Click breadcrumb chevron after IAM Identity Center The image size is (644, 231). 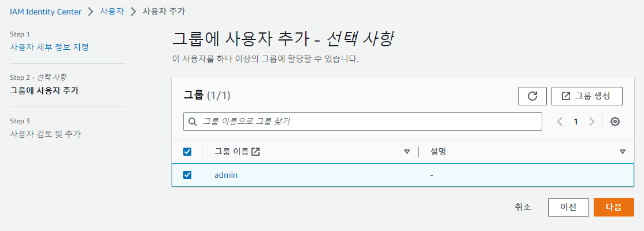(90, 12)
